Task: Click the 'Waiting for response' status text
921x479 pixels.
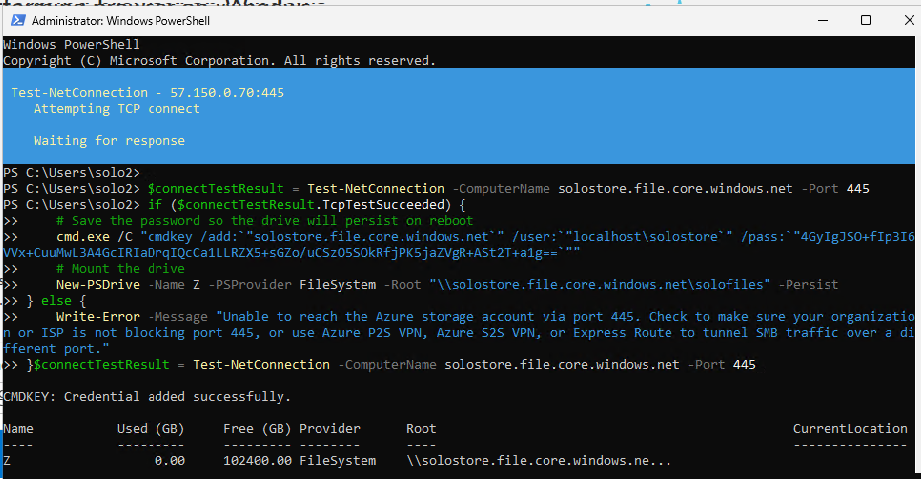Action: 109,140
